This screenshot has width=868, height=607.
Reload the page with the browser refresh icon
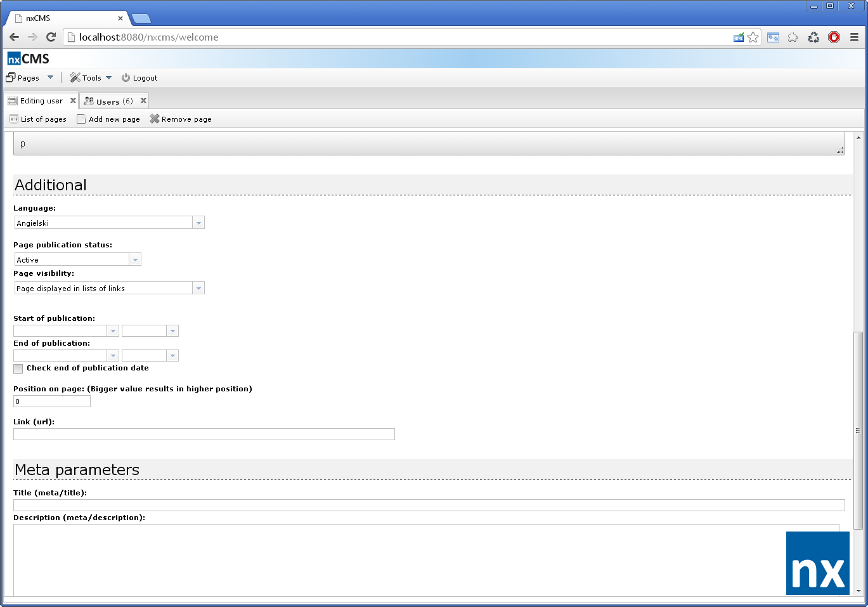(51, 37)
